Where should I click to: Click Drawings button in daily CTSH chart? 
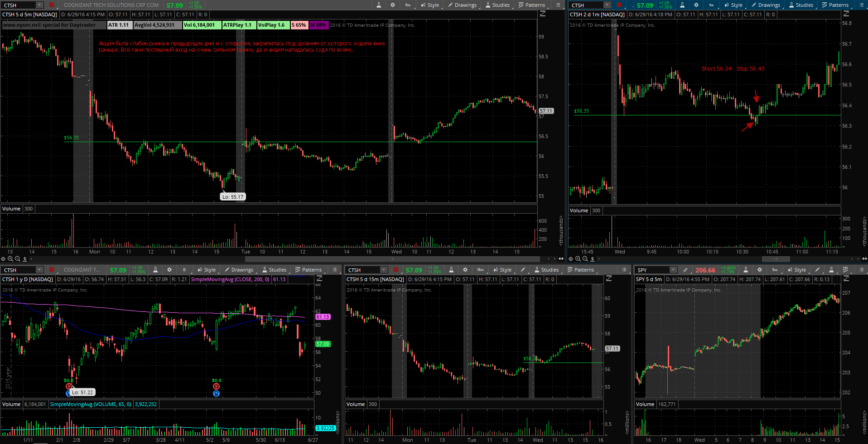click(239, 270)
